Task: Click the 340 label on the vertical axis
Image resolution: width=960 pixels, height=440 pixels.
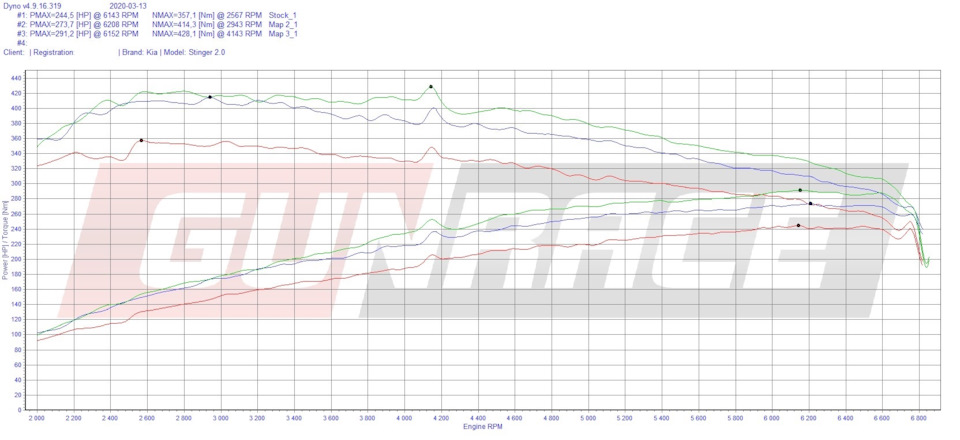Action: point(16,154)
